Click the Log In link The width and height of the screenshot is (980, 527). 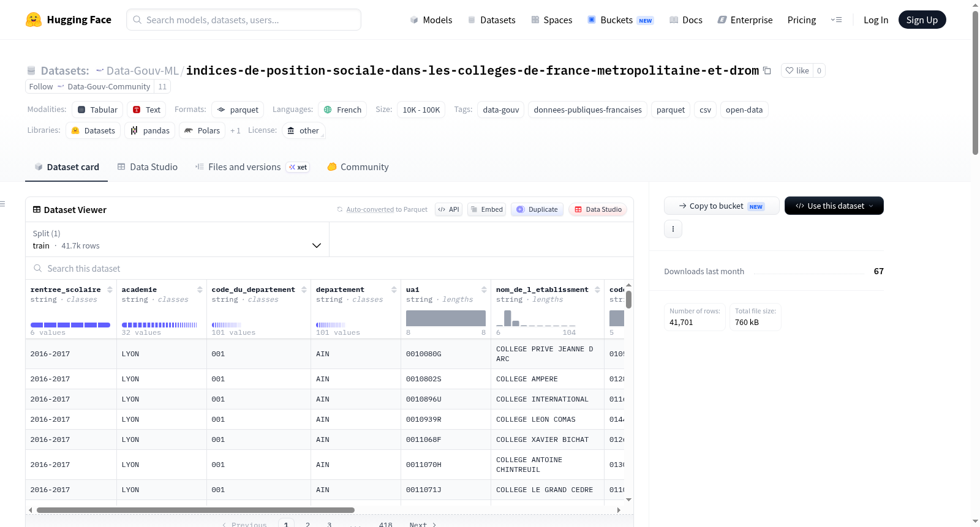(x=876, y=20)
